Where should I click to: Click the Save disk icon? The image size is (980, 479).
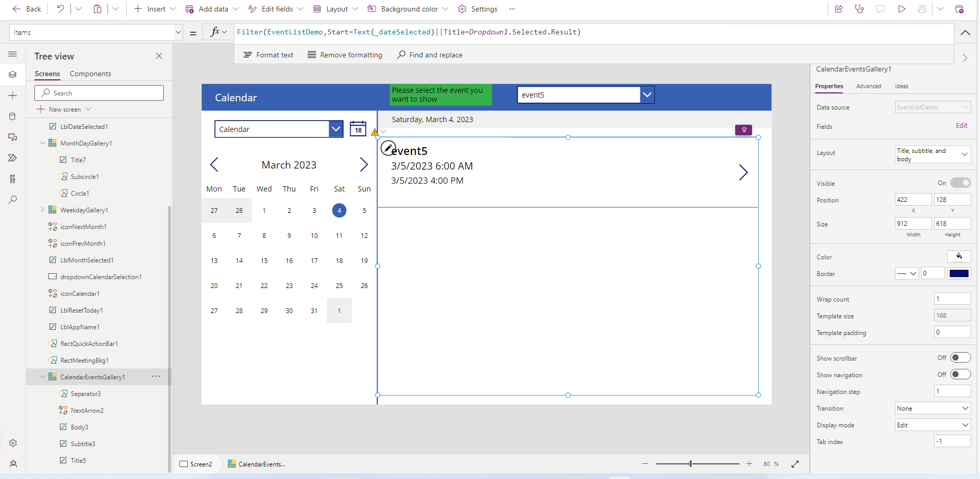(x=922, y=9)
